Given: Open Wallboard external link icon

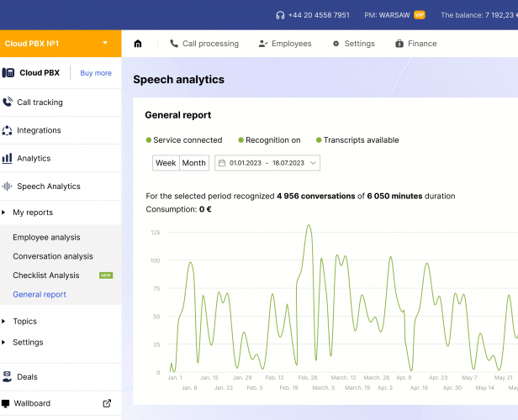Looking at the screenshot, I should [x=107, y=403].
